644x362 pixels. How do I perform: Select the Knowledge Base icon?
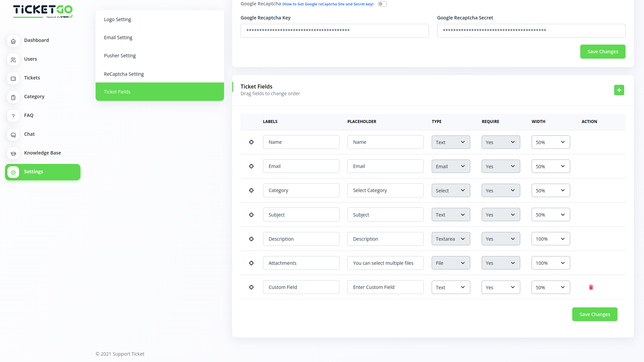(x=13, y=154)
